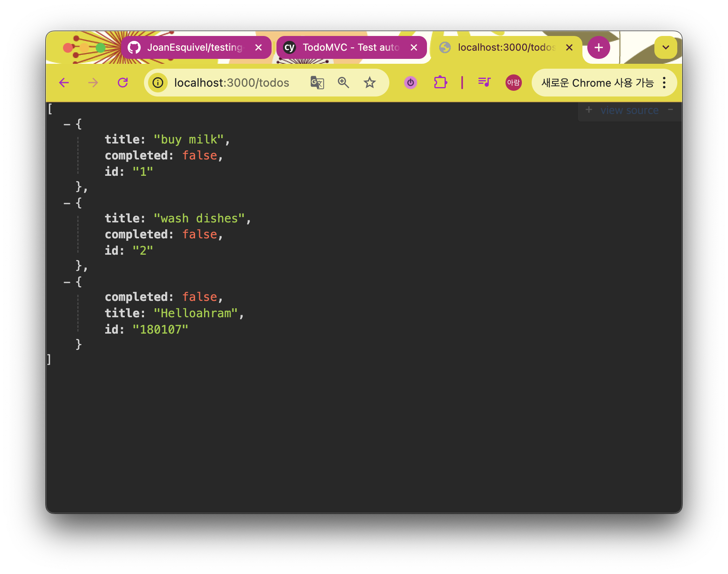The width and height of the screenshot is (728, 574).
Task: Open the Chrome three-dot menu
Action: pyautogui.click(x=664, y=83)
